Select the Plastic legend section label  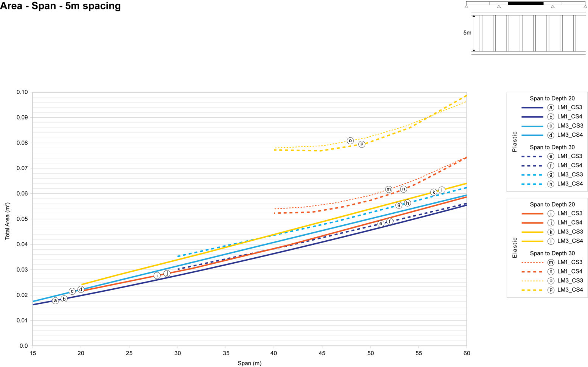coord(515,140)
